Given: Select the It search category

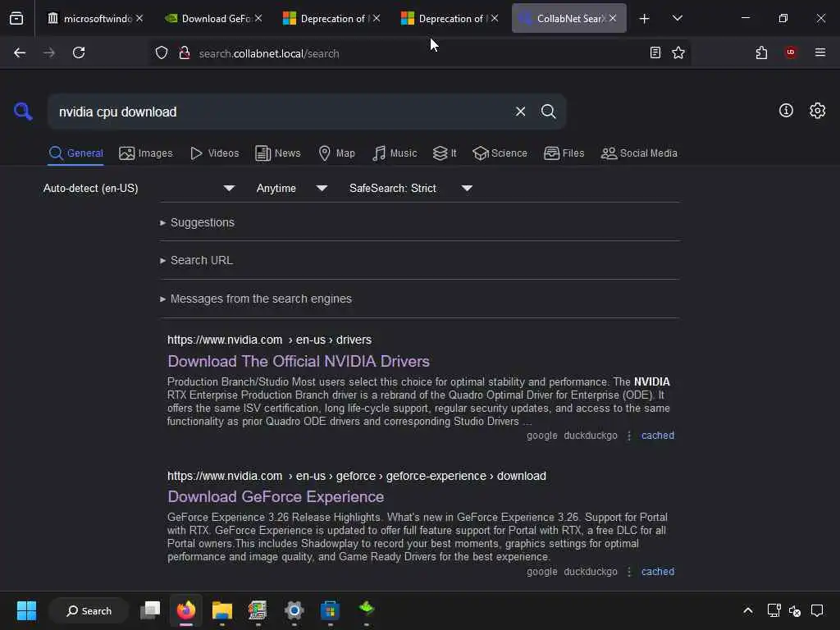Looking at the screenshot, I should (445, 153).
